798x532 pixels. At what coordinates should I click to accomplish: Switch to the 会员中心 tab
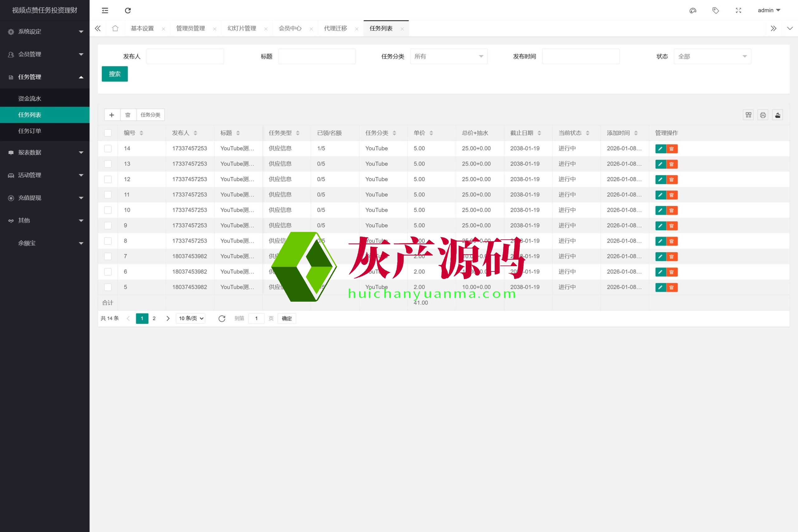point(290,28)
